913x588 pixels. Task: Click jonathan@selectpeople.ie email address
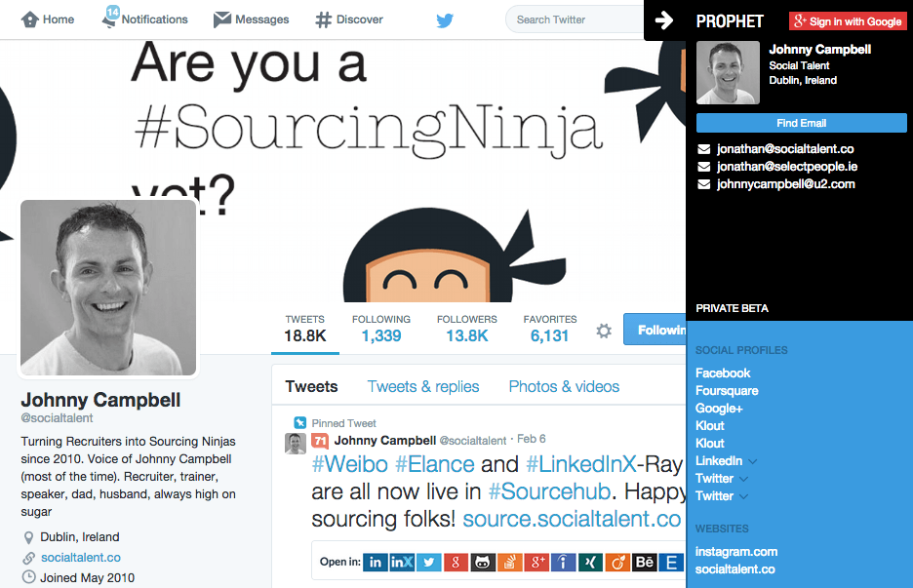(787, 167)
